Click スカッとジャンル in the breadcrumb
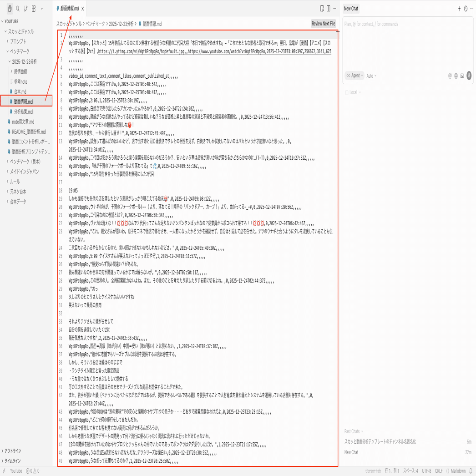This screenshot has height=476, width=476. point(69,24)
